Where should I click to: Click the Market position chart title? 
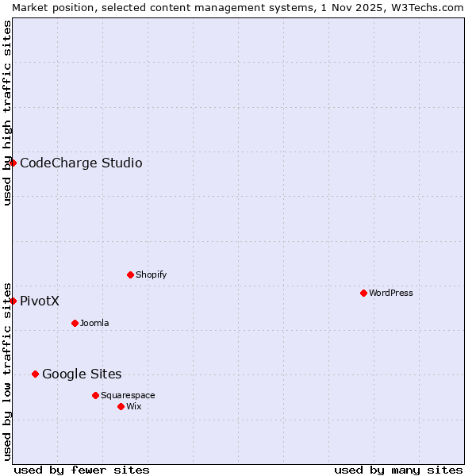coord(238,7)
